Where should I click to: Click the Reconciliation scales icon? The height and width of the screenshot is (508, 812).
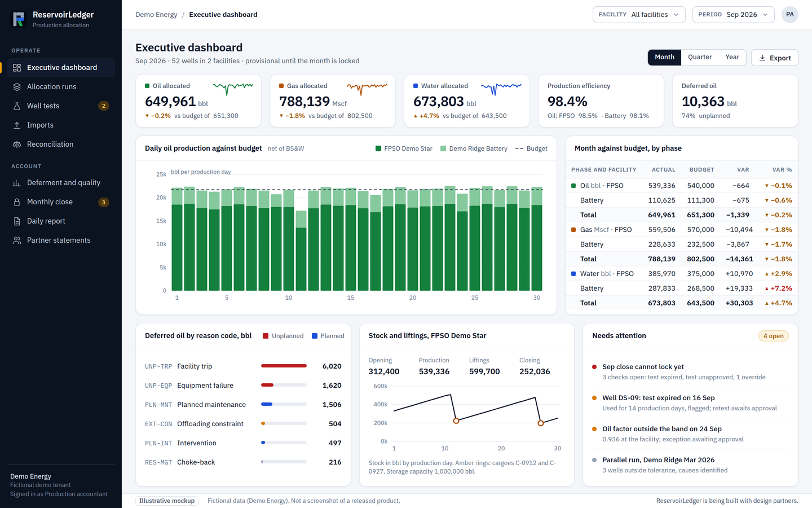point(17,144)
